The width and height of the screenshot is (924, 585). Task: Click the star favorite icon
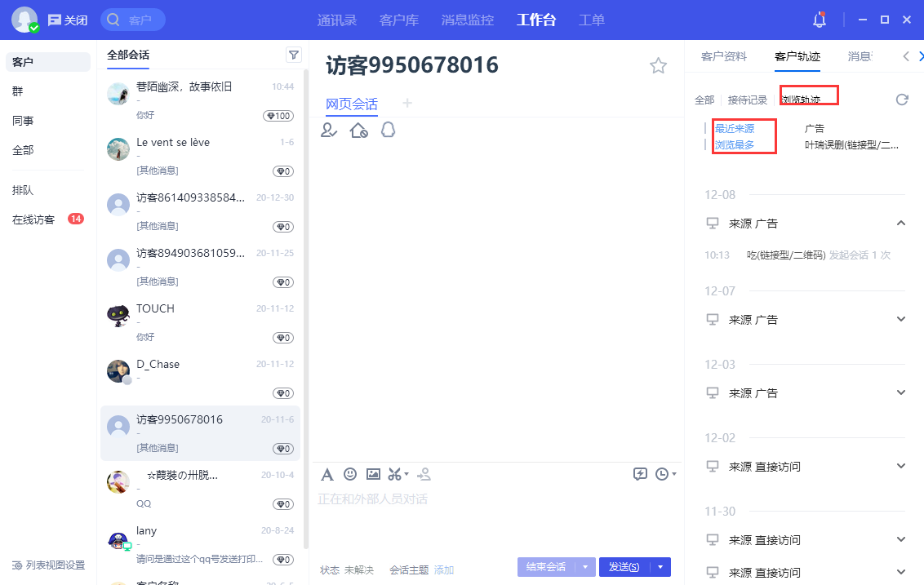click(x=658, y=65)
